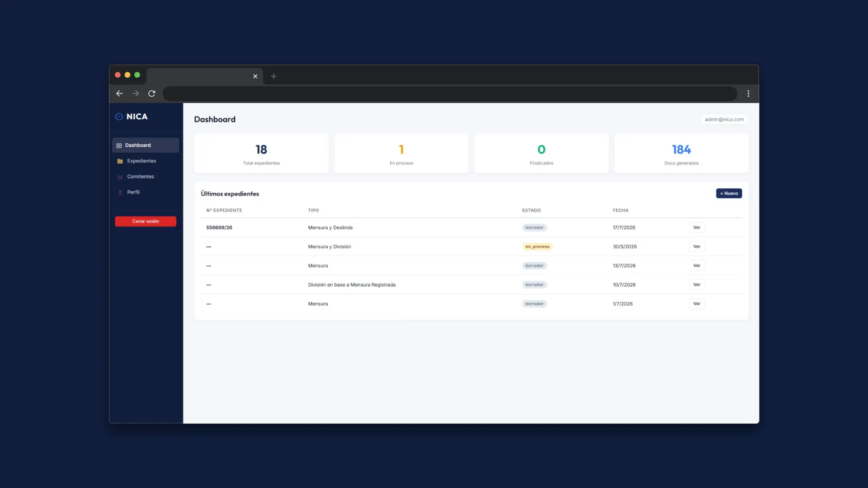
Task: Click the Perfil user icon
Action: point(120,192)
